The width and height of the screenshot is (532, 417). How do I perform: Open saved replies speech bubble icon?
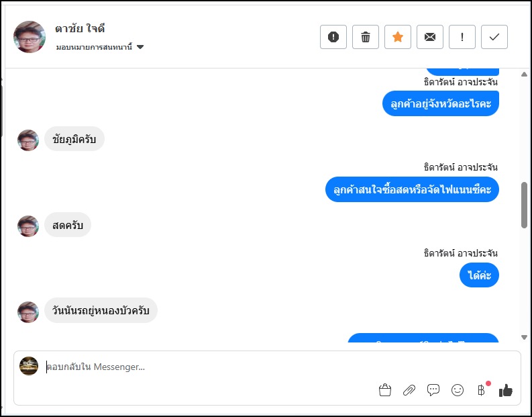[433, 390]
